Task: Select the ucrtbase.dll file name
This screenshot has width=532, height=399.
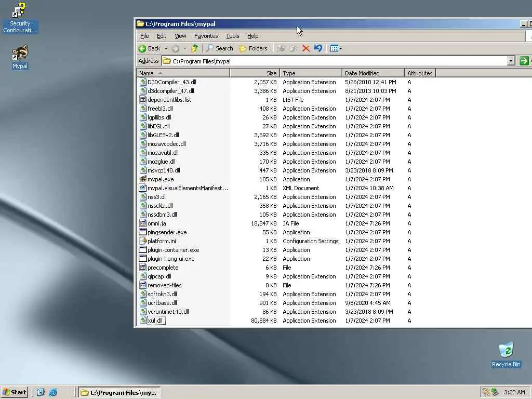Action: [162, 303]
